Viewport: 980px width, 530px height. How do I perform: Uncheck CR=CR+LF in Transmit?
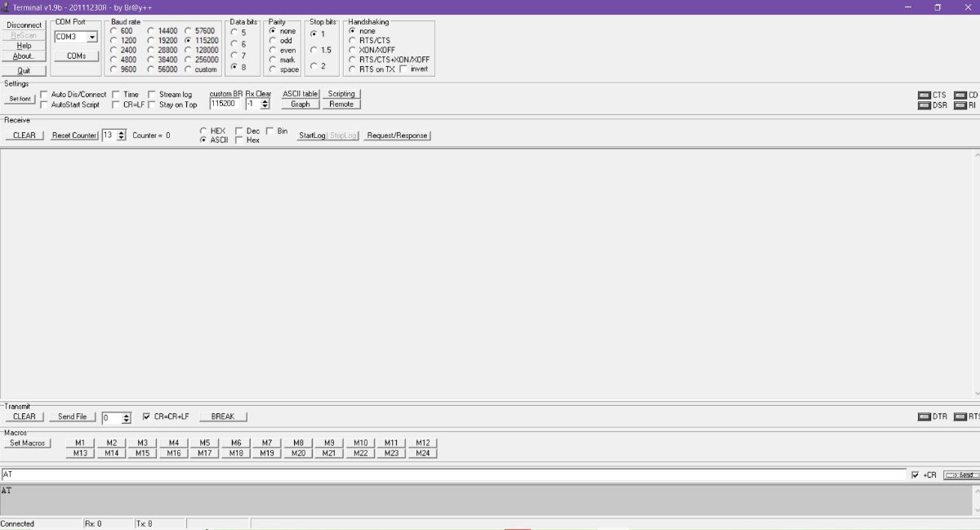(x=147, y=416)
